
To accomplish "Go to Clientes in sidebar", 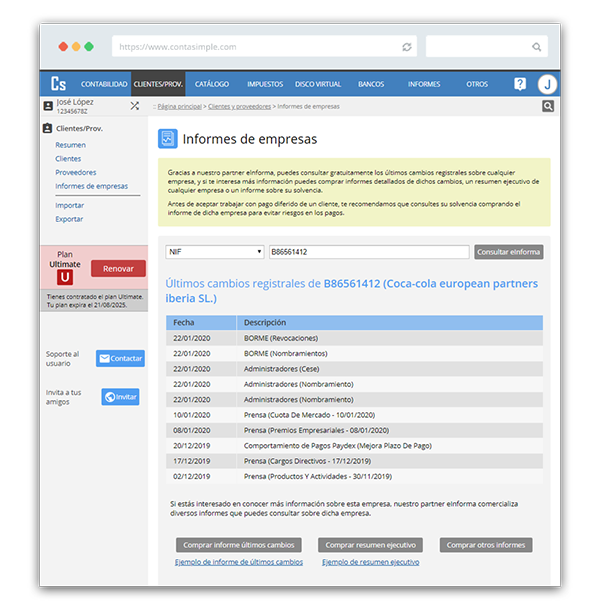I will (x=68, y=159).
